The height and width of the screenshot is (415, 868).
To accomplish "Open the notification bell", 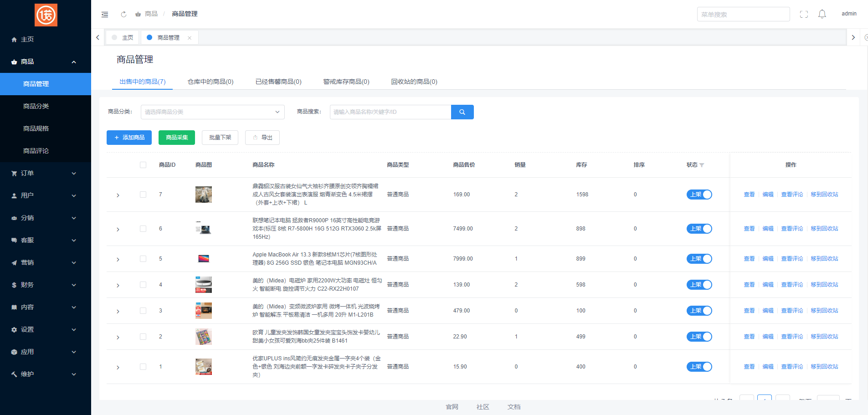I will click(822, 14).
